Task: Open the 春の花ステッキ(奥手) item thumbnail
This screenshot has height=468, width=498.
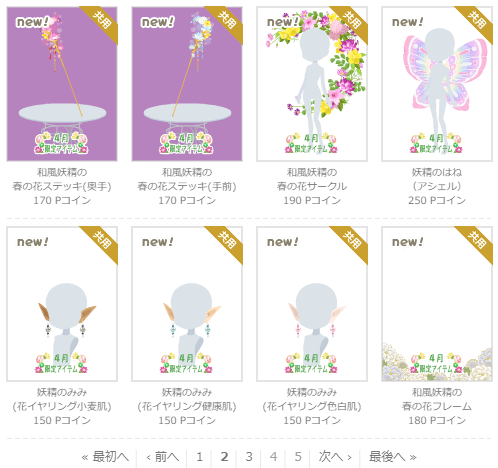Action: click(x=62, y=84)
